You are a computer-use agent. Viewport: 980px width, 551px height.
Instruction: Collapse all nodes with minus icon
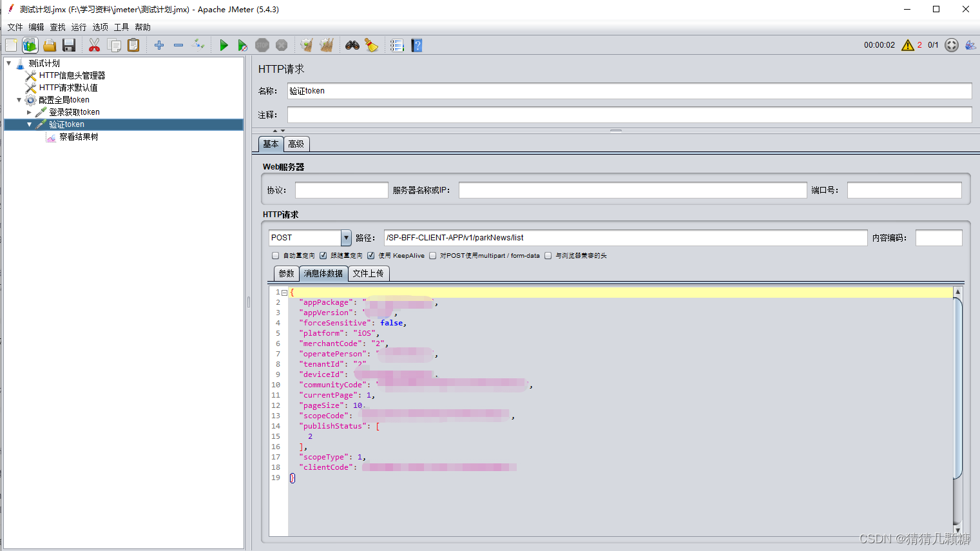tap(178, 45)
